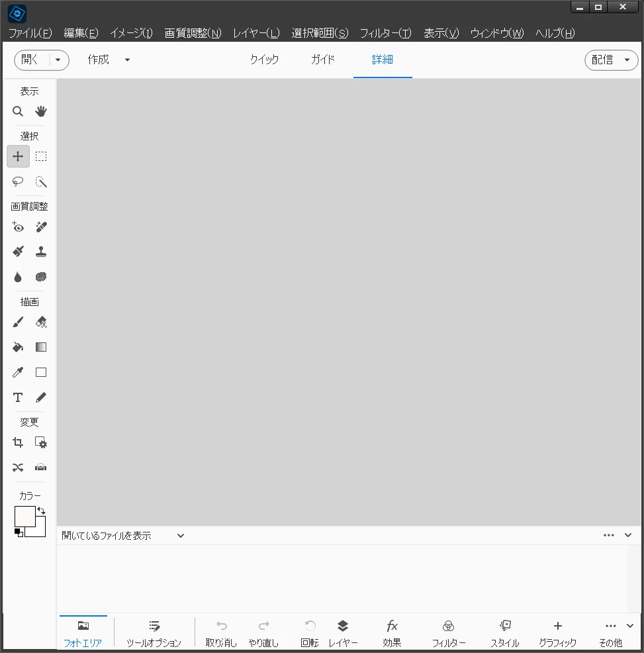Open the 作成 dropdown
Image resolution: width=644 pixels, height=653 pixels.
(x=109, y=60)
